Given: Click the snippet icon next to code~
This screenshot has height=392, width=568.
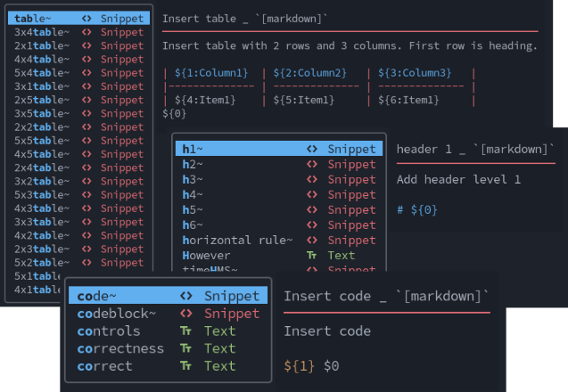Looking at the screenshot, I should click(x=186, y=296).
